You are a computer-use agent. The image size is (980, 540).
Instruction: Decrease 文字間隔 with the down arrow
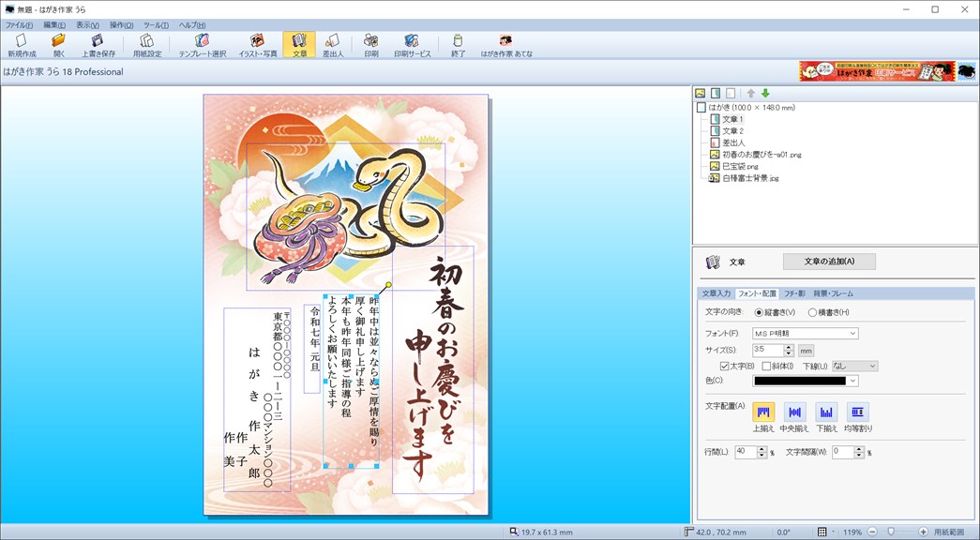pos(859,455)
